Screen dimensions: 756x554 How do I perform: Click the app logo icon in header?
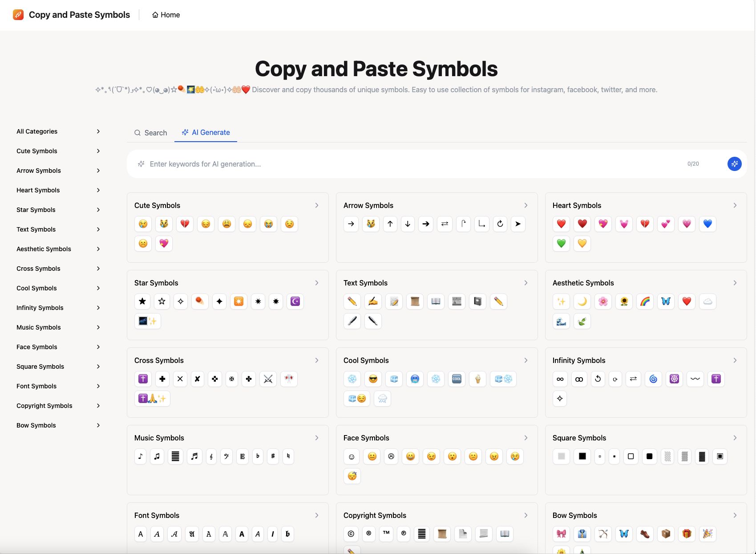(18, 15)
